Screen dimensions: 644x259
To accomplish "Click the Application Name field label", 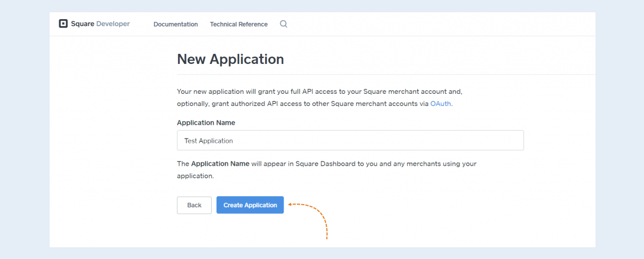I will click(206, 123).
